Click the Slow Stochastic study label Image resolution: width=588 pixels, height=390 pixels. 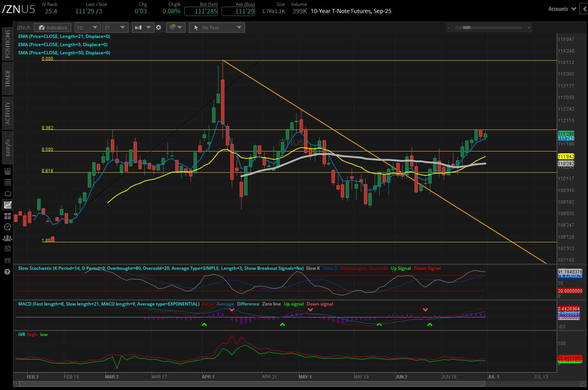pyautogui.click(x=161, y=268)
